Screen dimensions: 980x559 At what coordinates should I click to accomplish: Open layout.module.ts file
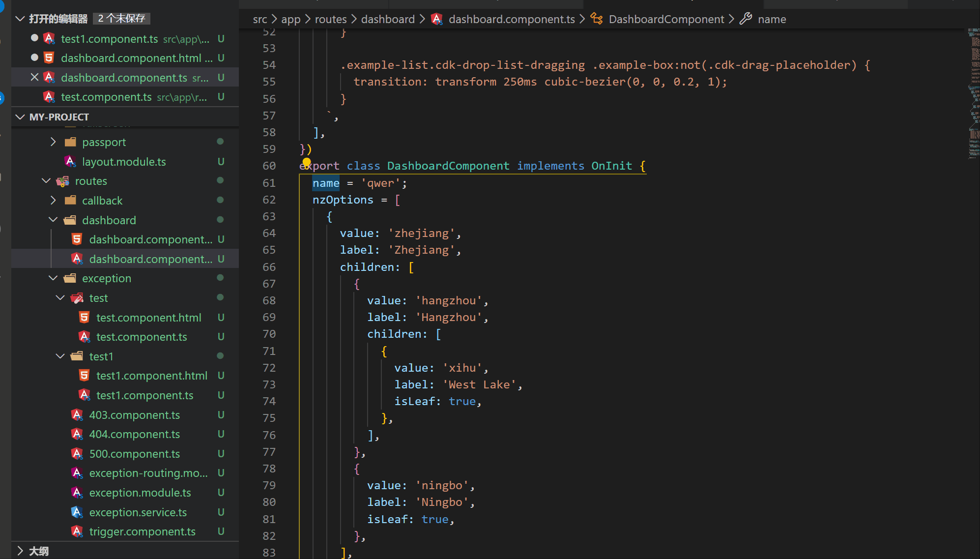point(124,162)
